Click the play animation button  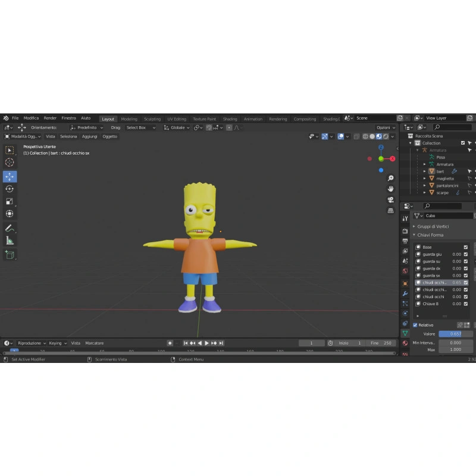206,343
